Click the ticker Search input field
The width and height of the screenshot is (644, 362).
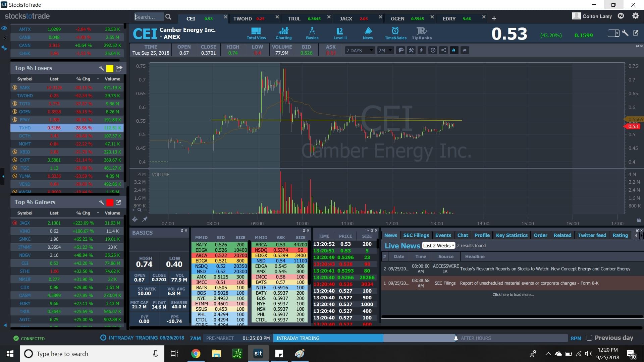[x=149, y=17]
